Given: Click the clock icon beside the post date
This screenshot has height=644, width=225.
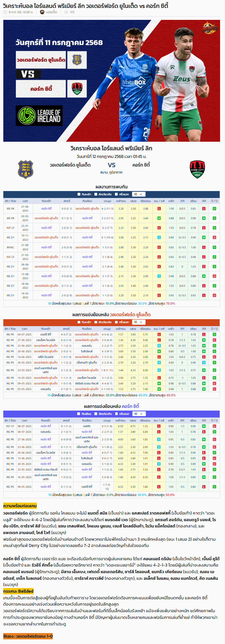Looking at the screenshot, I should click(x=5, y=12).
